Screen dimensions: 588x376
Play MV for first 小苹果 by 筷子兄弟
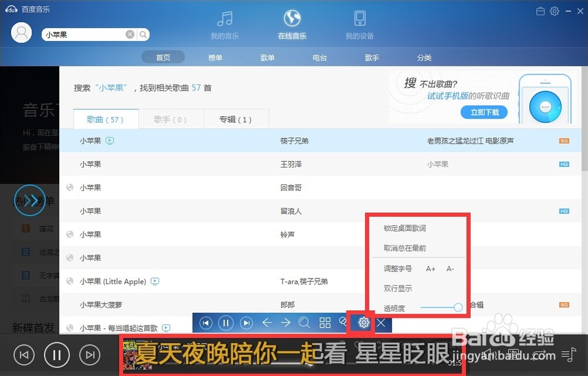coord(110,141)
